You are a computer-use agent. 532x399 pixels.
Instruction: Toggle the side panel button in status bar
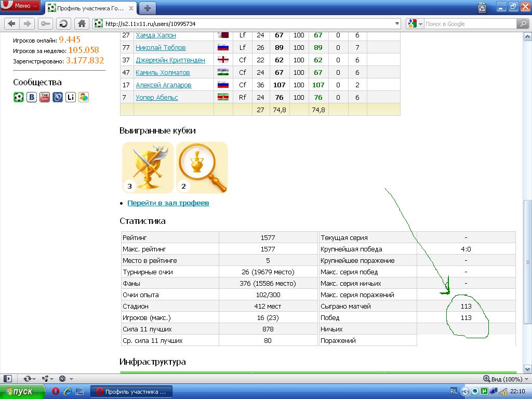[x=7, y=379]
